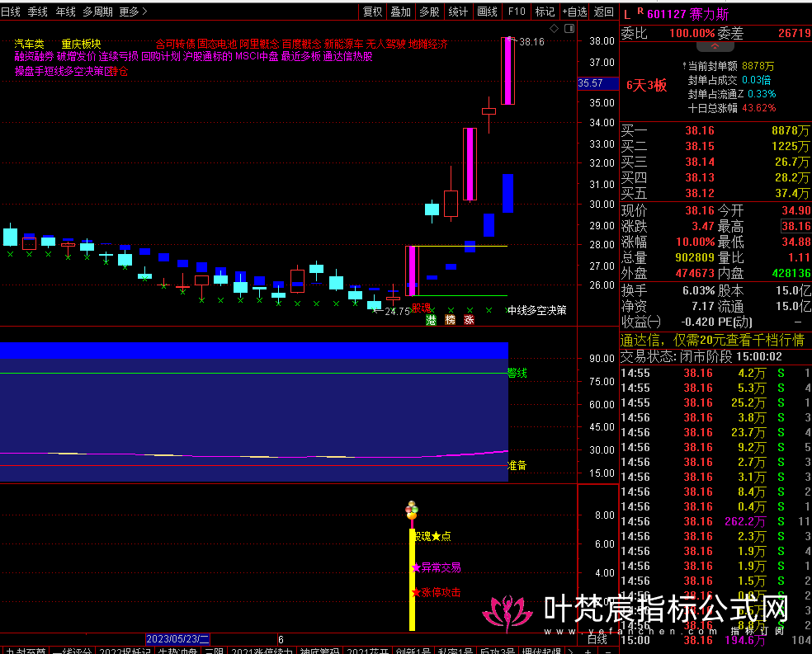This screenshot has width=812, height=654.
Task: Open the 地摊经济 concept tag
Action: click(x=427, y=44)
